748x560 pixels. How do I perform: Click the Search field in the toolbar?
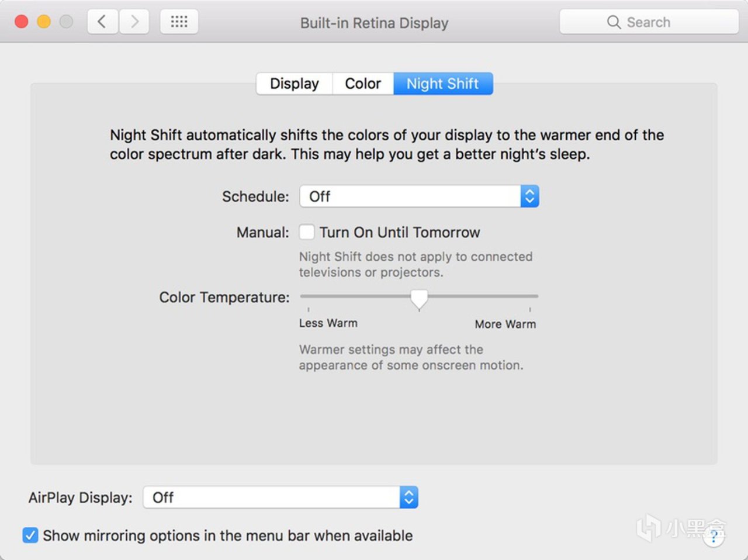tap(649, 22)
